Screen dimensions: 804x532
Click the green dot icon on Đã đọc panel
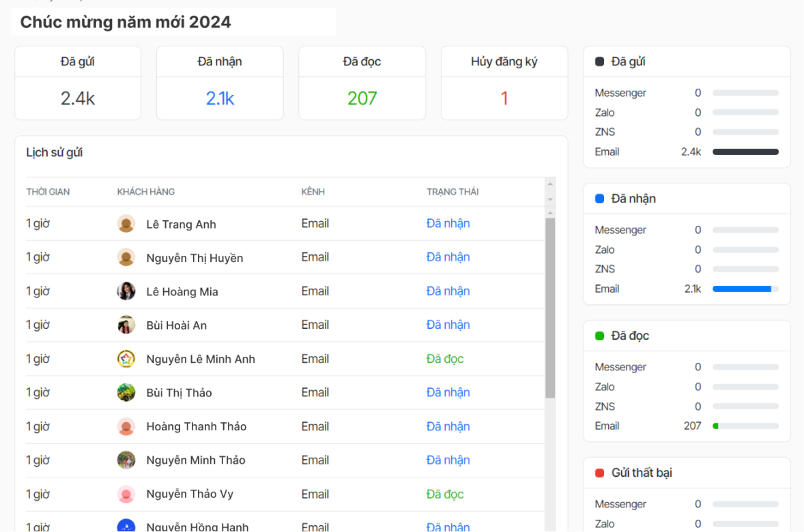[x=599, y=336]
